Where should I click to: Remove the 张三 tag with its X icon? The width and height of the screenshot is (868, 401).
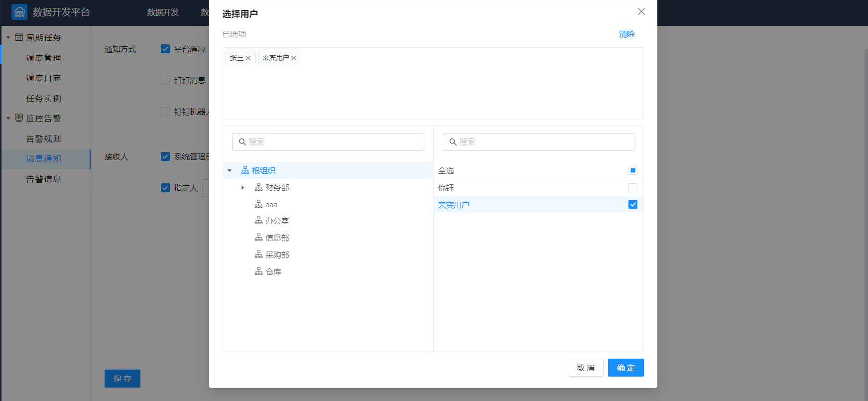click(x=248, y=58)
